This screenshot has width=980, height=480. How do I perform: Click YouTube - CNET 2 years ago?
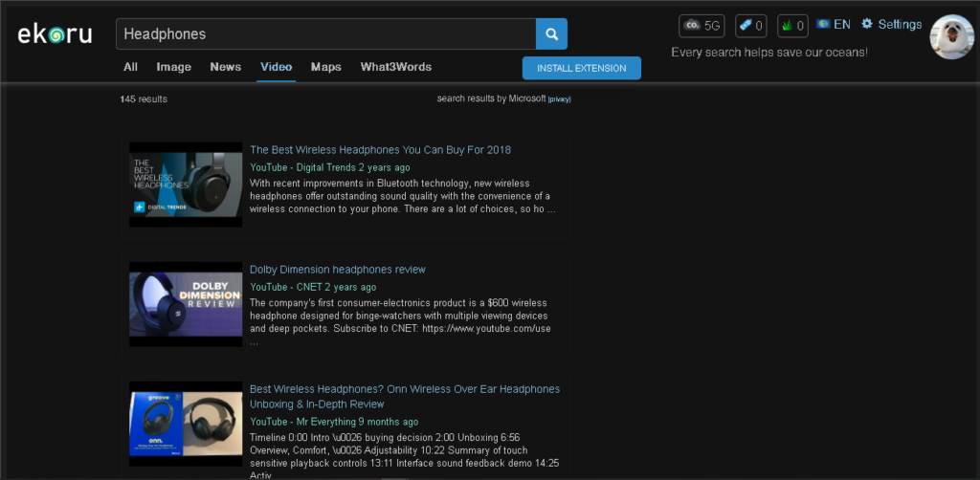pos(313,287)
